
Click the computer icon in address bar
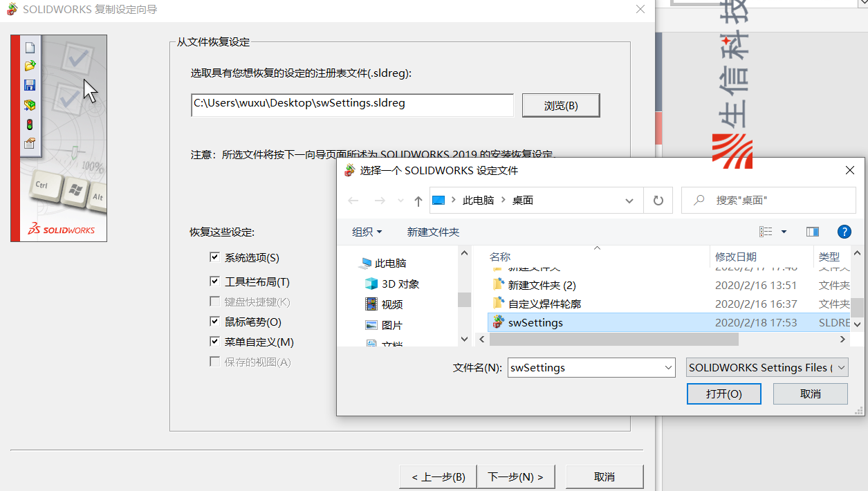click(438, 201)
